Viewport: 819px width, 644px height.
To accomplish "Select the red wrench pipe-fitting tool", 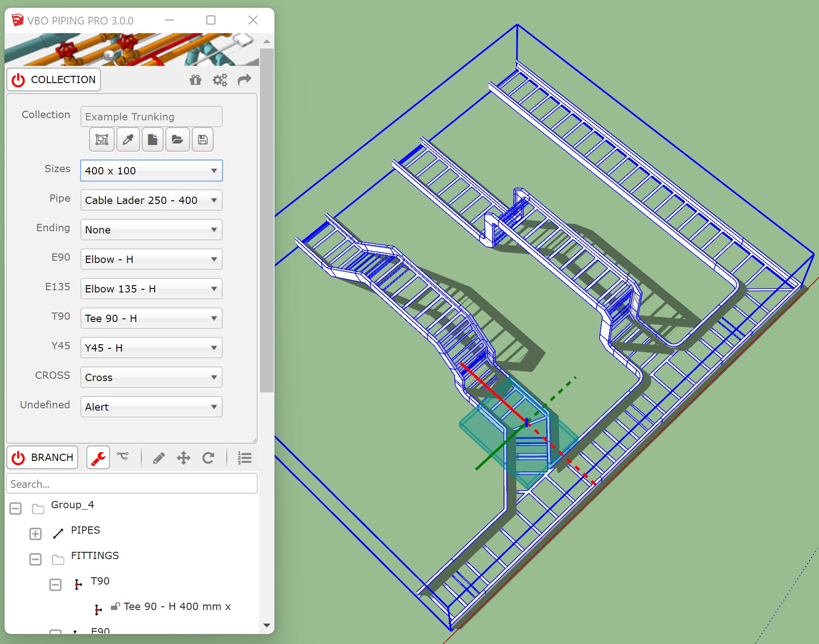I will coord(98,457).
